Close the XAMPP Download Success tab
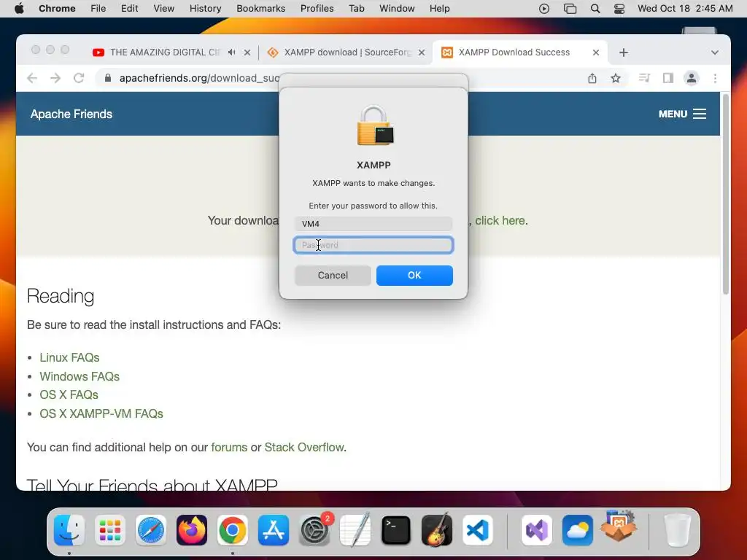This screenshot has height=560, width=747. point(595,52)
